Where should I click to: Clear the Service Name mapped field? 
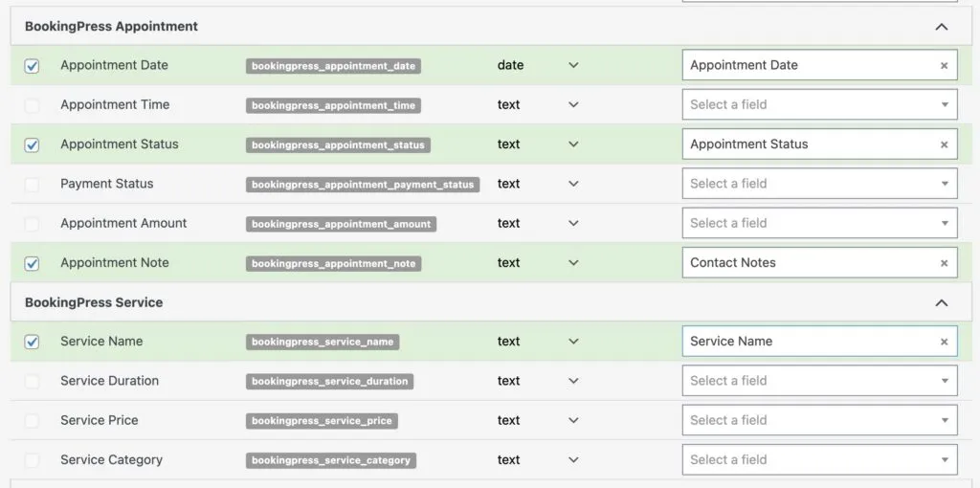tap(944, 342)
